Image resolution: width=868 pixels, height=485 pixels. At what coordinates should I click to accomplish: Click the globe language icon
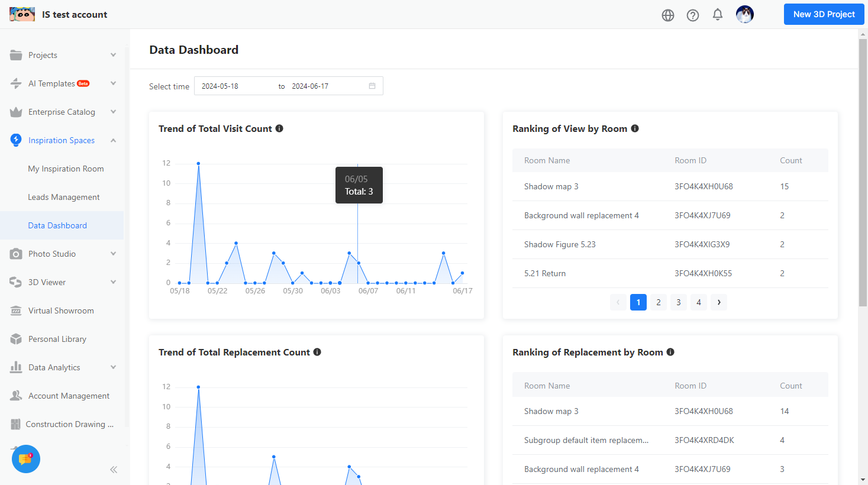(668, 15)
